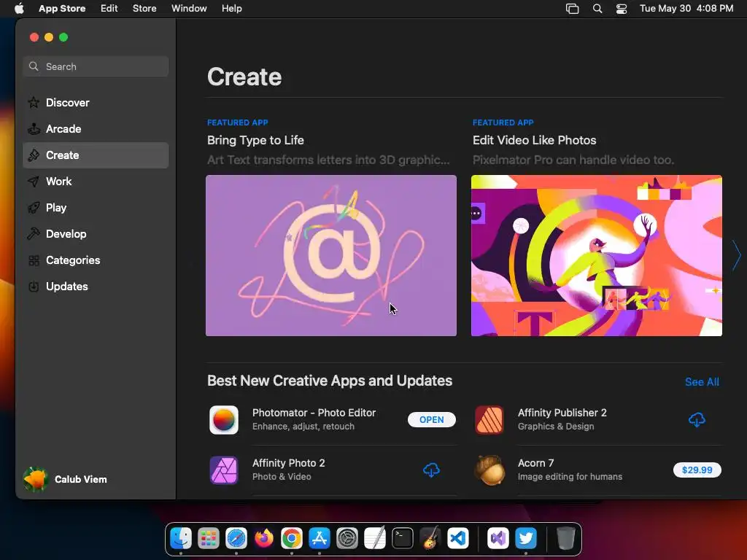Open the Bring Type to Life story title
This screenshot has height=560, width=747.
[255, 140]
